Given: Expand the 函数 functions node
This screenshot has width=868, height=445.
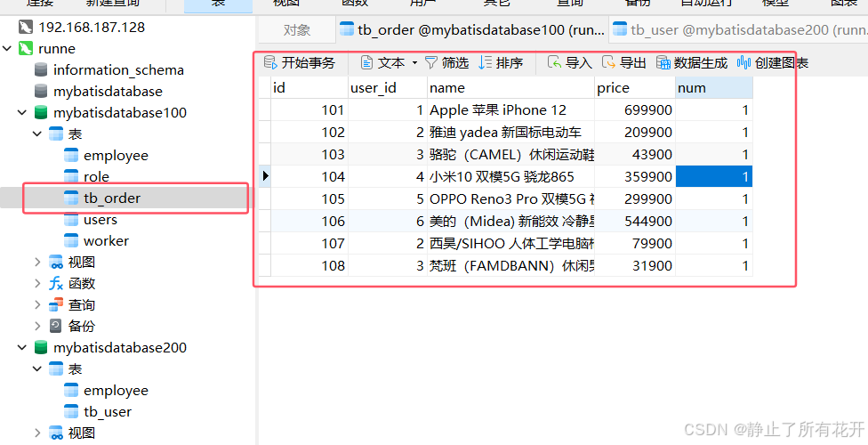Looking at the screenshot, I should click(37, 284).
